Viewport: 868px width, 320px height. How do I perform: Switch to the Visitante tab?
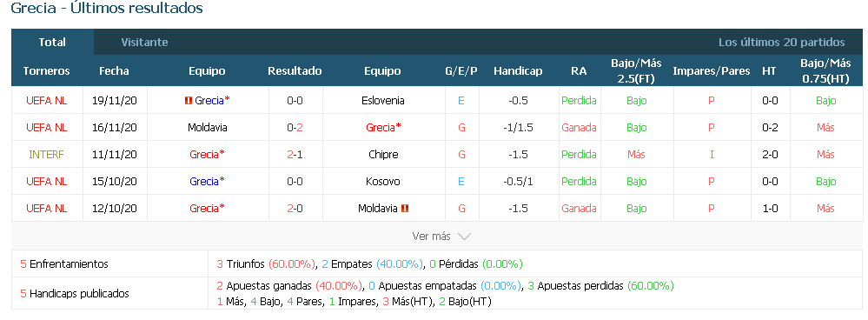pyautogui.click(x=144, y=42)
